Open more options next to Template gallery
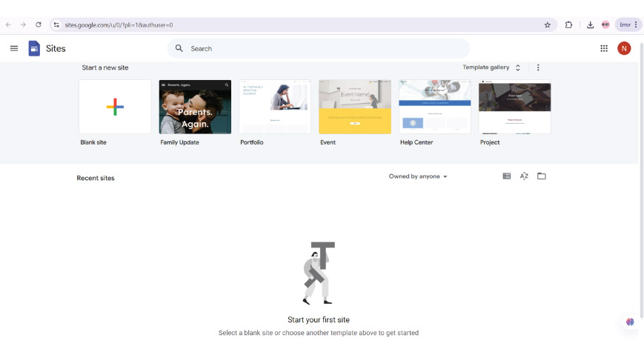Viewport: 644px width, 358px height. [538, 67]
